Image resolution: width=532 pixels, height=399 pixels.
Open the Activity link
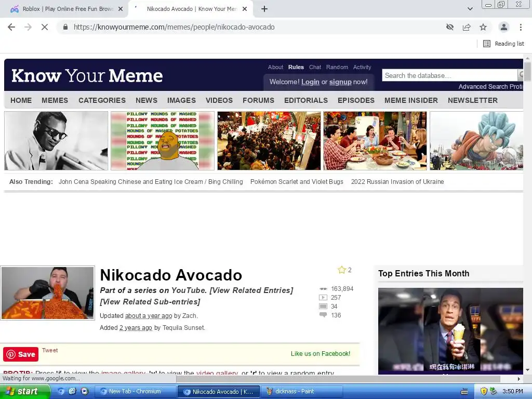(362, 67)
